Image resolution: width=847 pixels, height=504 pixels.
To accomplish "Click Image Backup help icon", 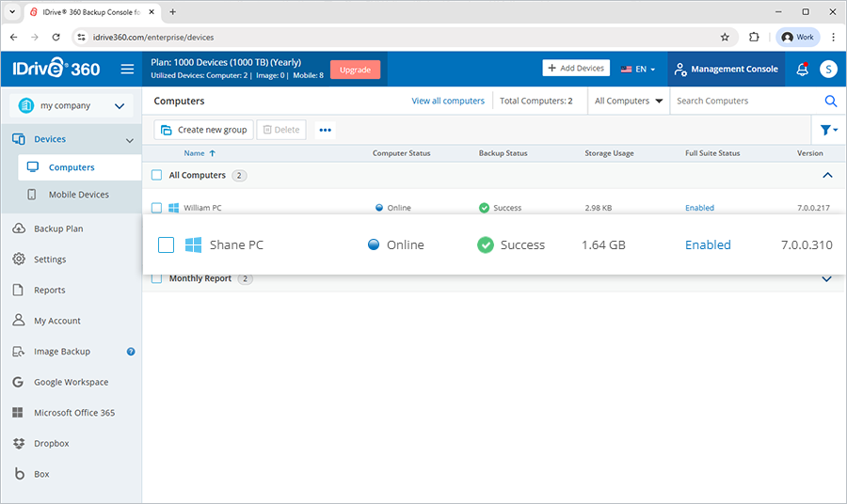I will (131, 352).
